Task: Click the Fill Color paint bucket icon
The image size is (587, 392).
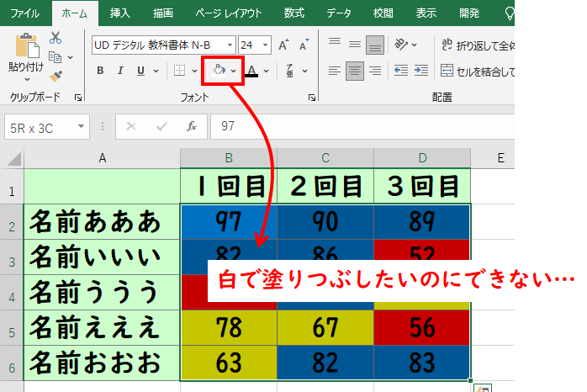Action: pyautogui.click(x=219, y=71)
